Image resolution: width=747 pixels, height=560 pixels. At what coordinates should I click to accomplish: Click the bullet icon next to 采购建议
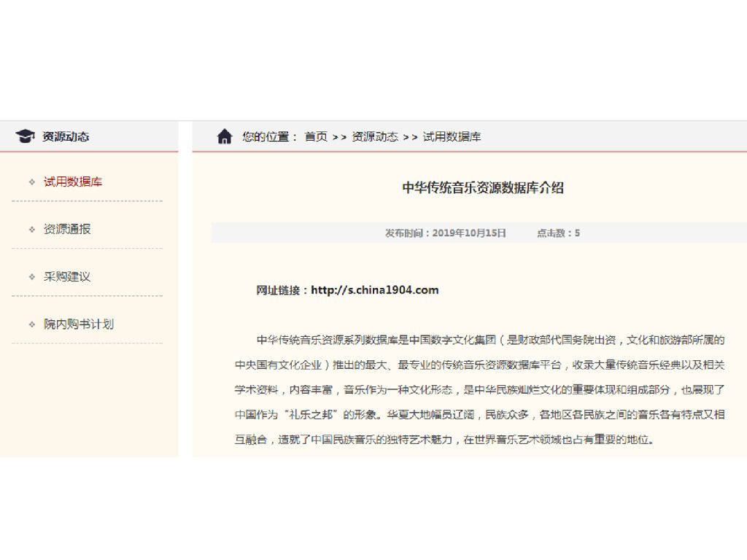[x=32, y=276]
